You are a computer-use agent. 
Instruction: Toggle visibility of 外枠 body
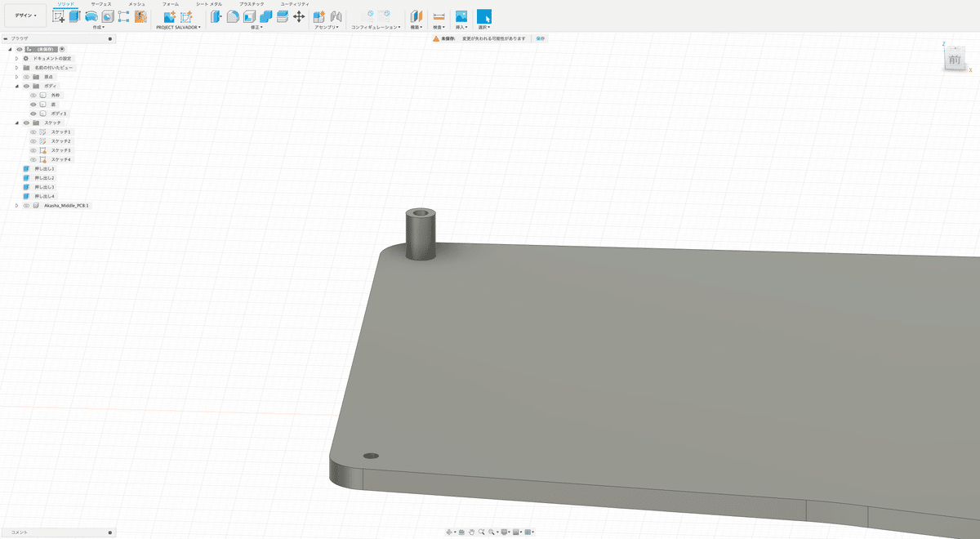(33, 96)
